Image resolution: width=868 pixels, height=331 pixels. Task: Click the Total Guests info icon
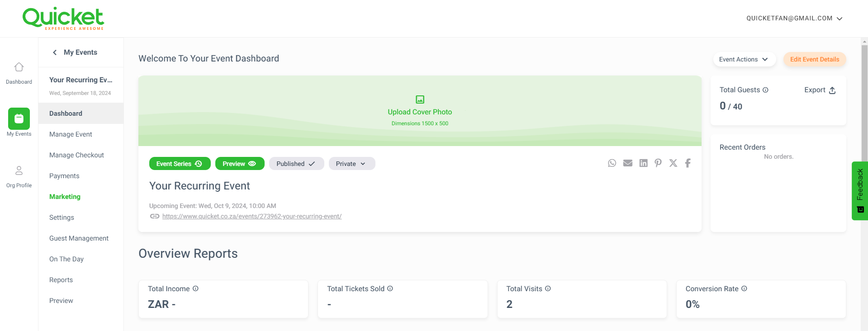pyautogui.click(x=765, y=90)
